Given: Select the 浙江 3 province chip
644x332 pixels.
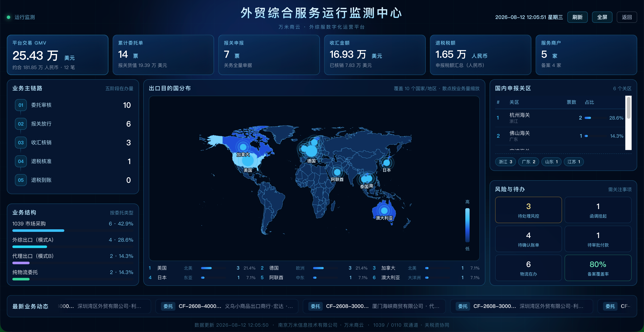Looking at the screenshot, I should [505, 162].
